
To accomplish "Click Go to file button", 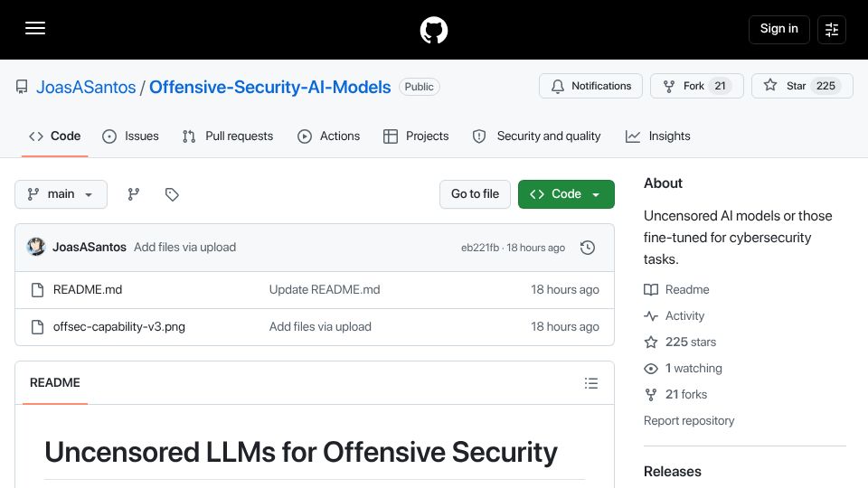I will [475, 194].
